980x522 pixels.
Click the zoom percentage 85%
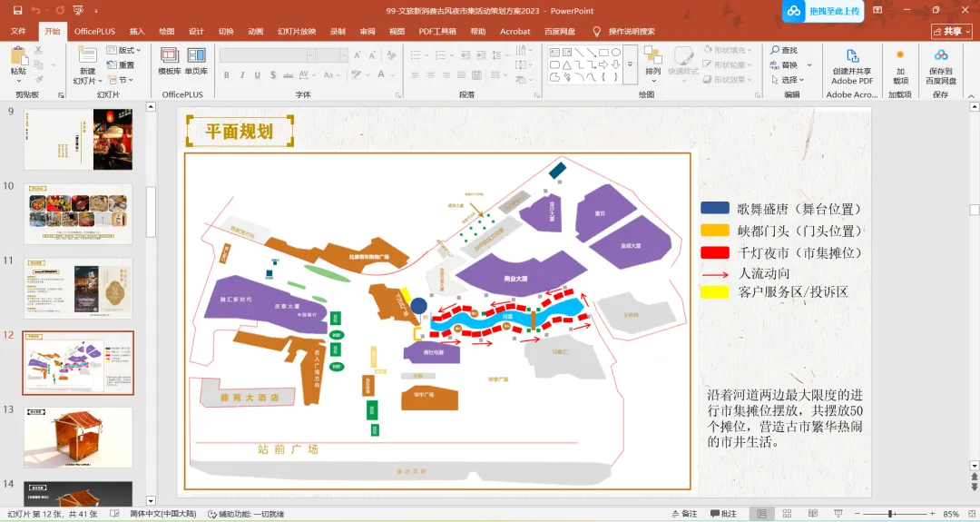[x=951, y=514]
